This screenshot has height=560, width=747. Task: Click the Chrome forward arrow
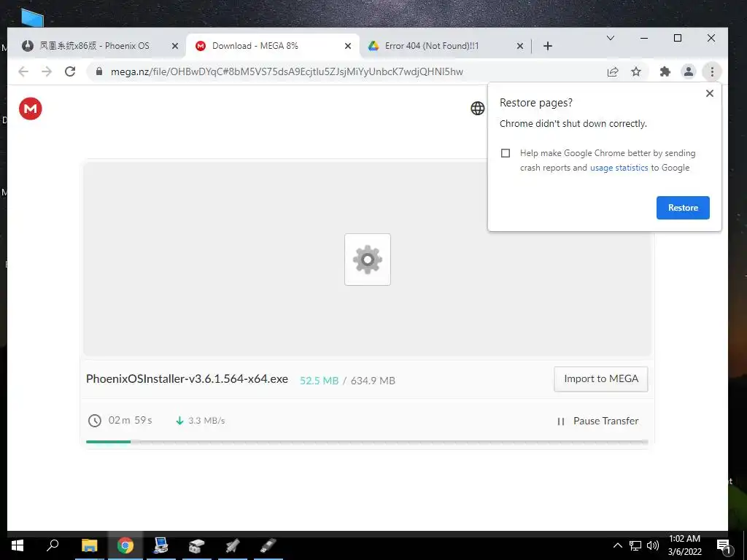47,71
